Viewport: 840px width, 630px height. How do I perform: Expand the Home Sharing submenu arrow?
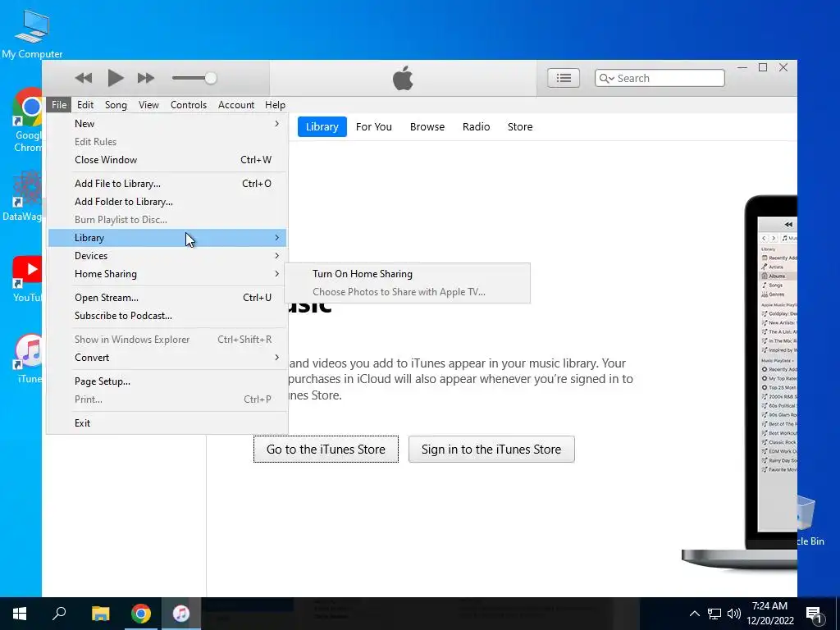click(x=277, y=274)
